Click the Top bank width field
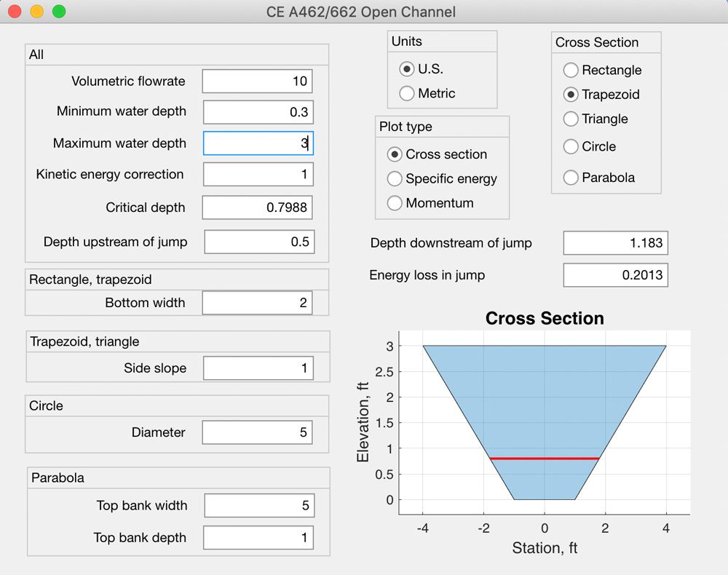The width and height of the screenshot is (728, 575). coord(258,504)
